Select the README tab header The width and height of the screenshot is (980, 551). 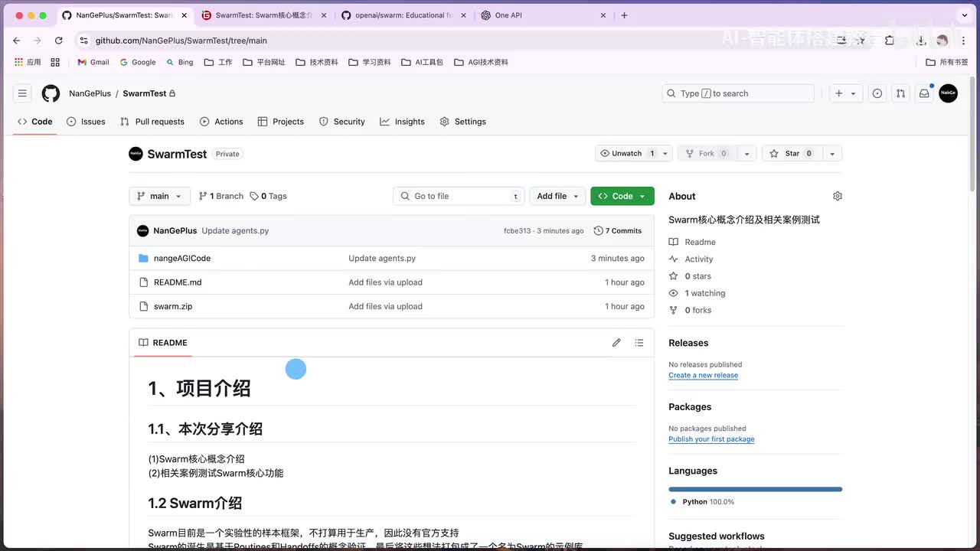[x=163, y=343]
